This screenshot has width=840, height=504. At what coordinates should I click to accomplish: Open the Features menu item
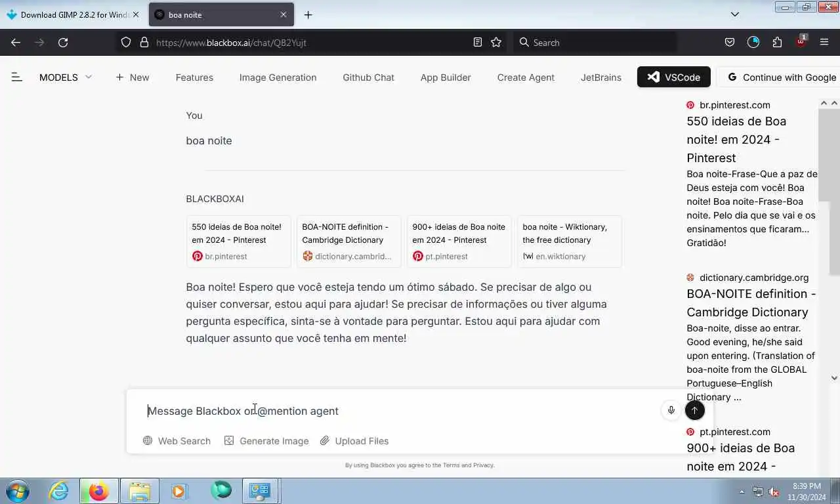pyautogui.click(x=194, y=77)
